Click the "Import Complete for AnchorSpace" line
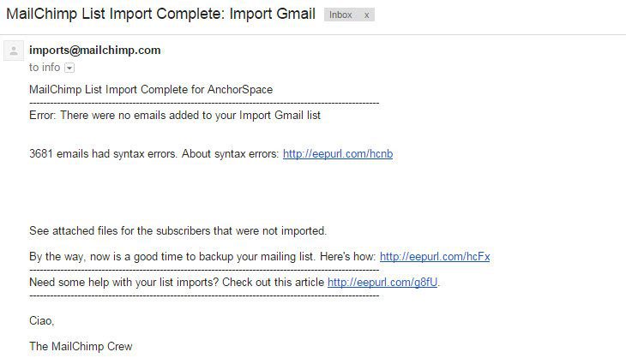 click(x=151, y=89)
